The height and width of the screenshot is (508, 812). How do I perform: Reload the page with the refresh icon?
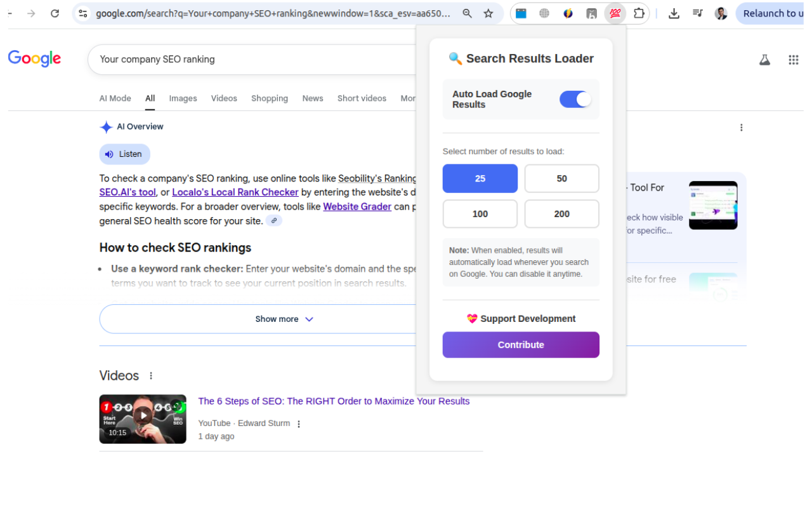pos(55,13)
